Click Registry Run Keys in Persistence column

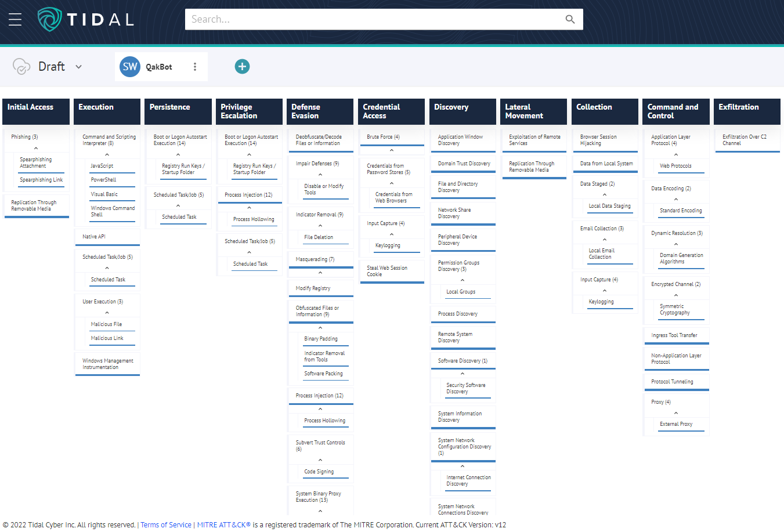click(183, 169)
